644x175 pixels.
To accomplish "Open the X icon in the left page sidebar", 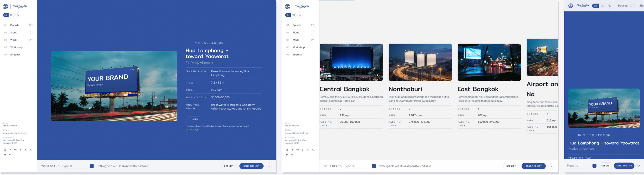I will (x=31, y=150).
